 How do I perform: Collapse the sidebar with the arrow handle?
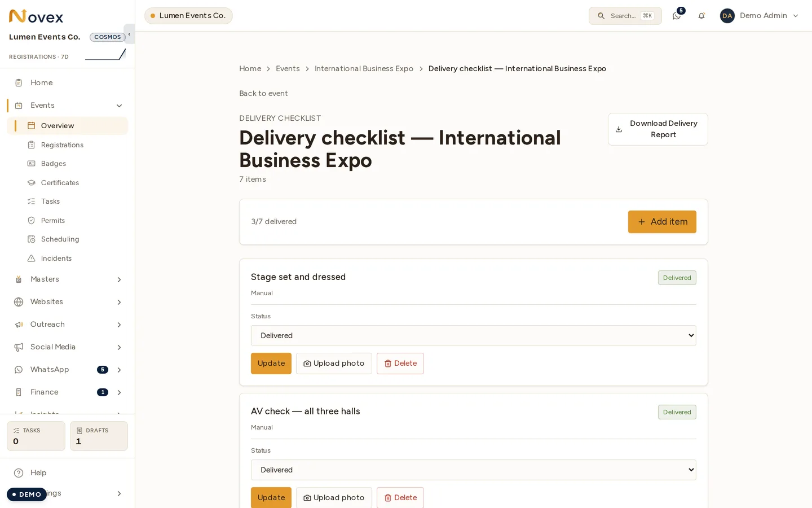click(x=129, y=34)
